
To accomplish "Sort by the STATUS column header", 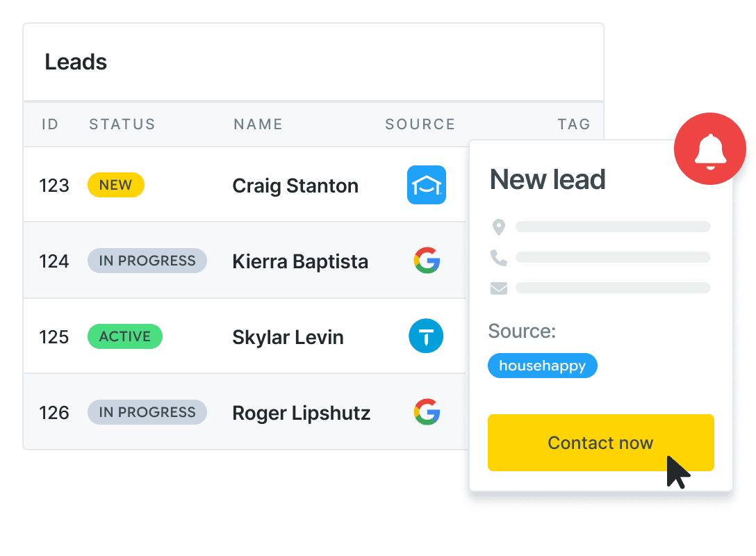I will pyautogui.click(x=122, y=124).
